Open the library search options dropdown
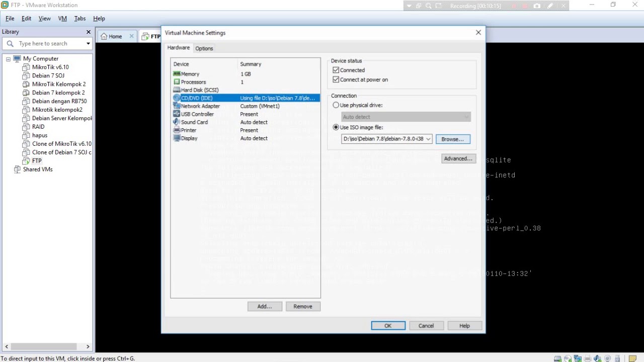The image size is (644, 362). [x=88, y=44]
